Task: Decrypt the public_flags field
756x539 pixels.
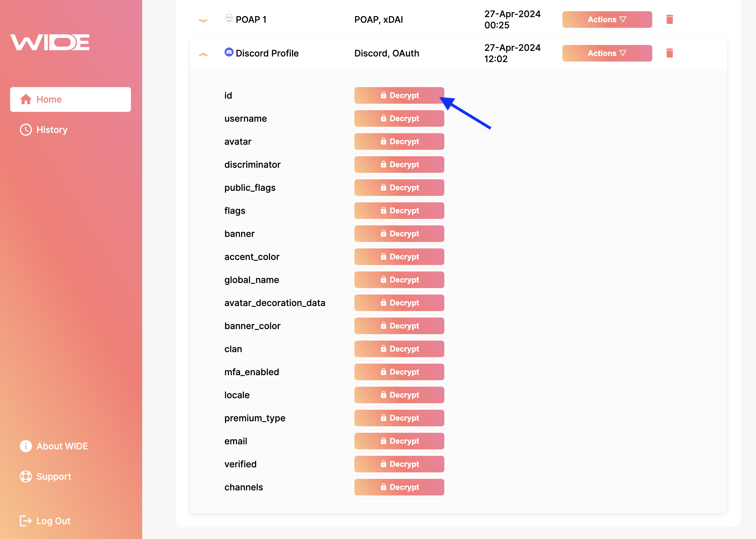Action: tap(399, 187)
